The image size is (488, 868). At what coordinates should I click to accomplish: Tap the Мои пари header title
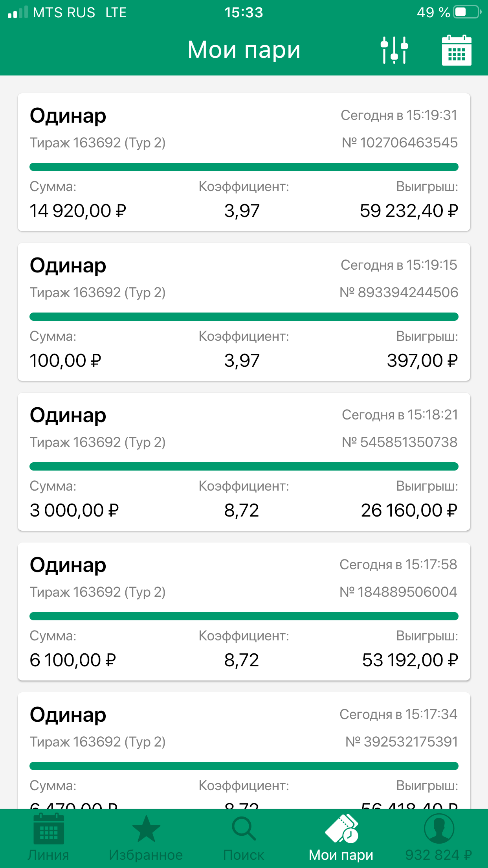[x=244, y=50]
